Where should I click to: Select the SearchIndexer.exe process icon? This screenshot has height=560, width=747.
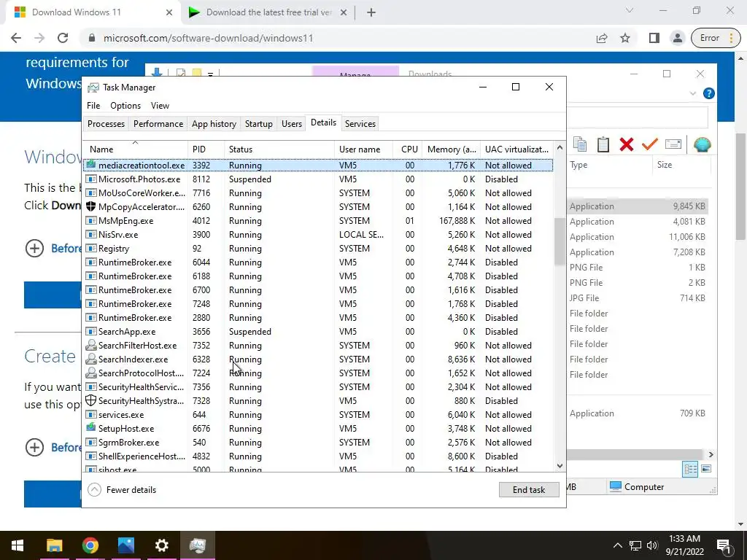[91, 359]
